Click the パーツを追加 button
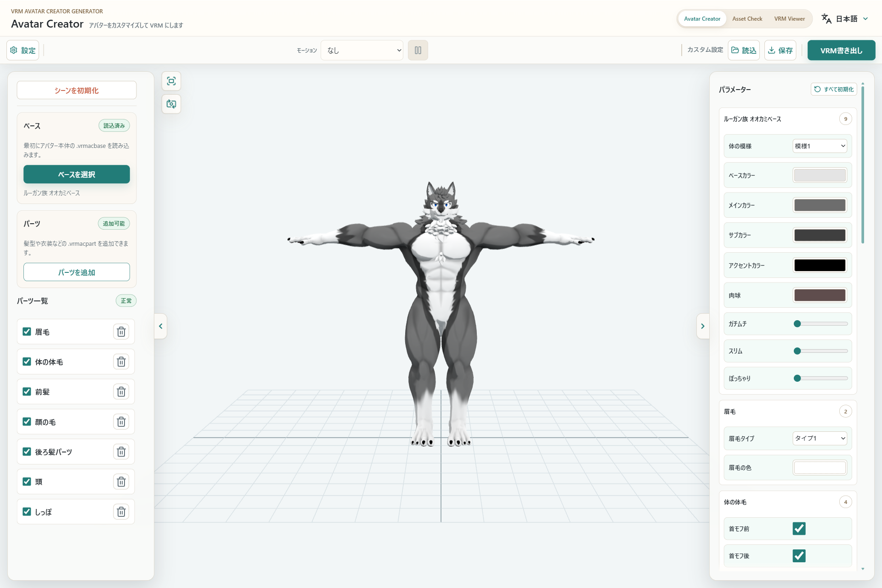This screenshot has width=882, height=588. (77, 272)
